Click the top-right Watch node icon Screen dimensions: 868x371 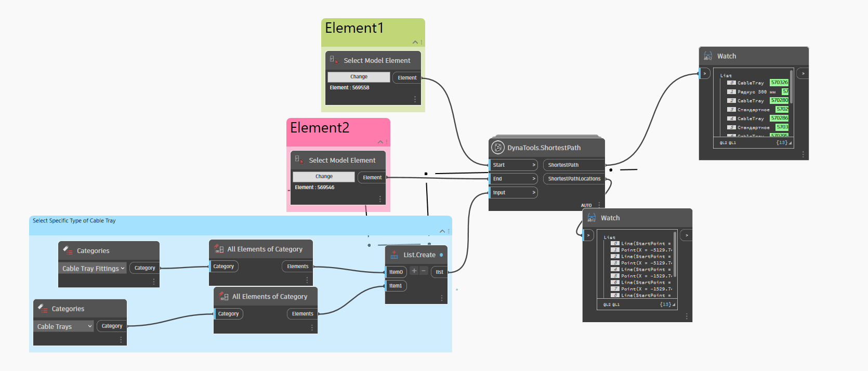(x=708, y=56)
